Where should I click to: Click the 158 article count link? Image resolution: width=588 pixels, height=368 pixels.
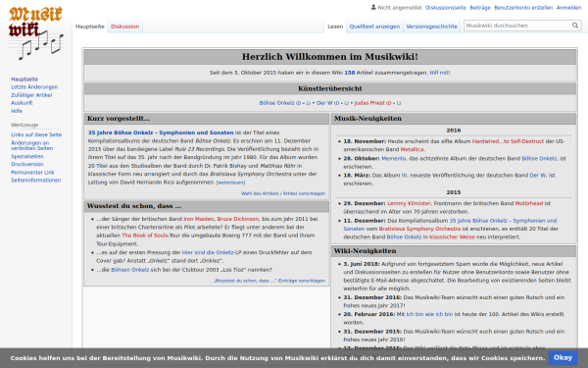coord(350,73)
